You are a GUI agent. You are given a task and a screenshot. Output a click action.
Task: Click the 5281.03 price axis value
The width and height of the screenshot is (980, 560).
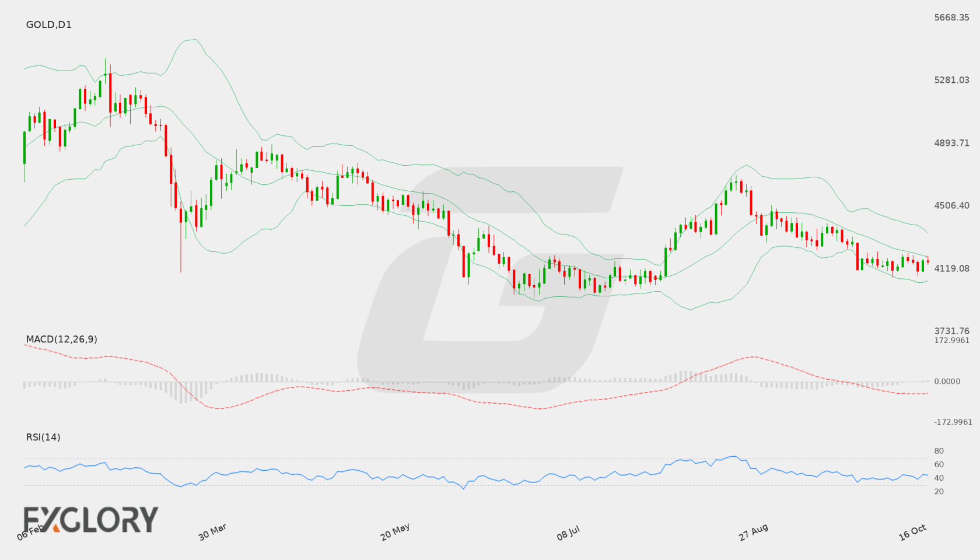tap(952, 80)
